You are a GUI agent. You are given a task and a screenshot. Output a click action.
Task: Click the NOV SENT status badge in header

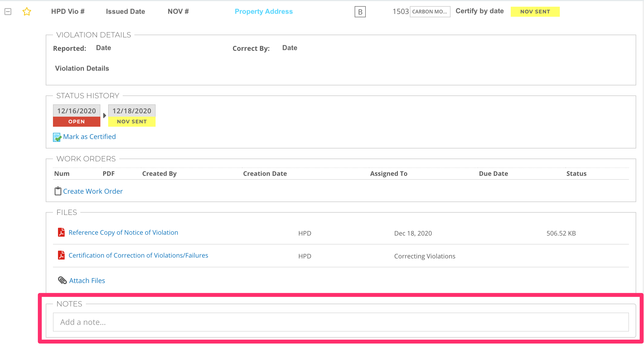click(x=535, y=12)
